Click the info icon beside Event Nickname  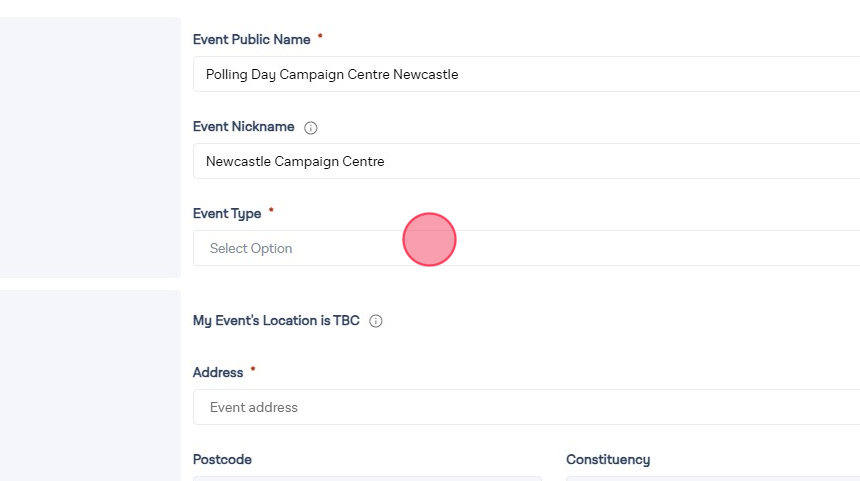(x=311, y=128)
